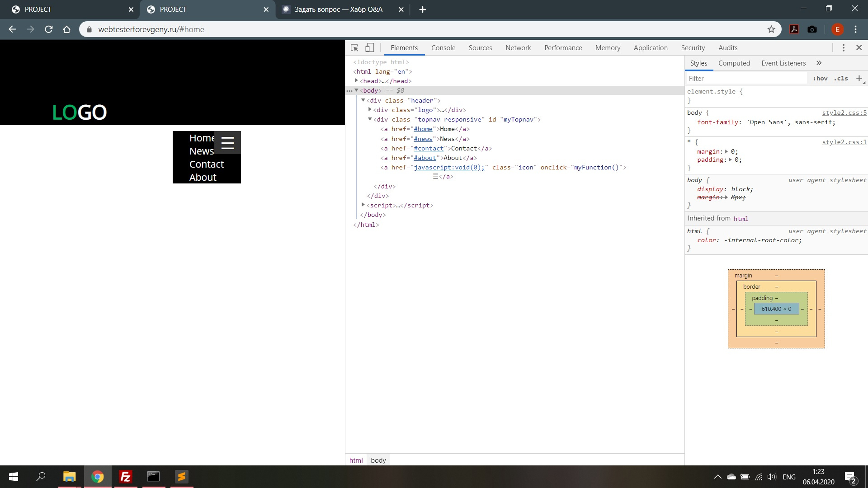The height and width of the screenshot is (488, 868).
Task: Open the Console tab in DevTools
Action: click(443, 47)
